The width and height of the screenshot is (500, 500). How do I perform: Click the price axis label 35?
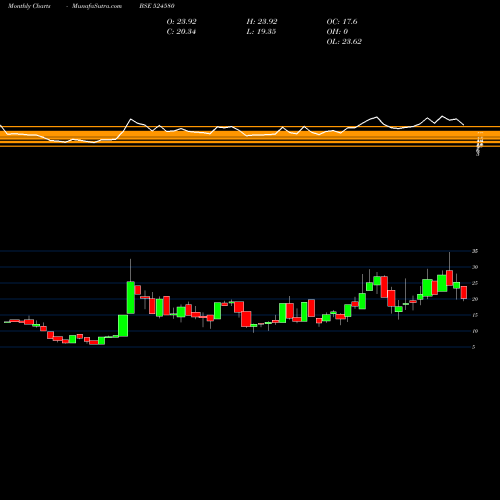475,251
